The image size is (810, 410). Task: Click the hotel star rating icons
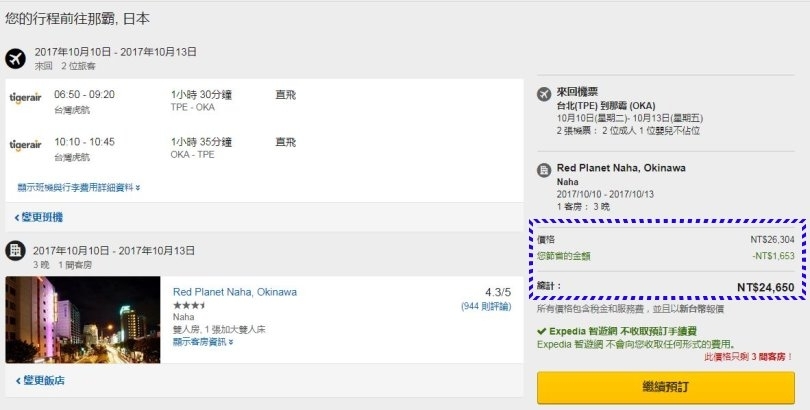pos(189,305)
